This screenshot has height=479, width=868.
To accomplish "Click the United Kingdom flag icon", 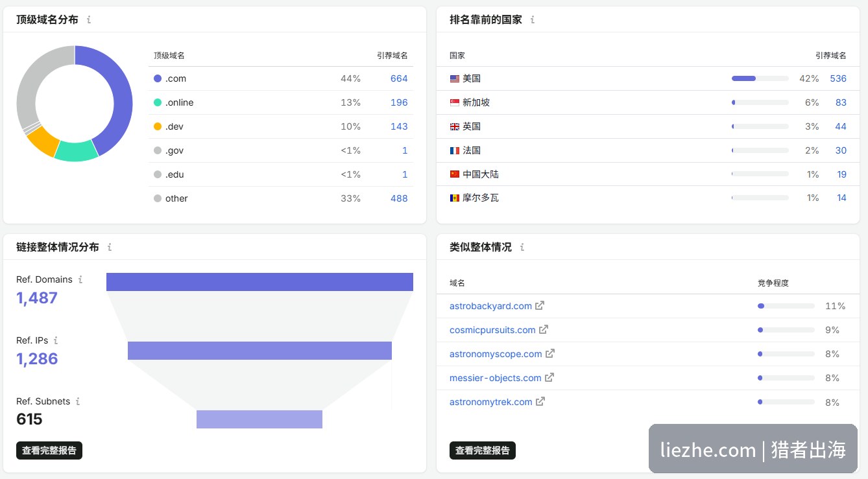I will [x=455, y=126].
